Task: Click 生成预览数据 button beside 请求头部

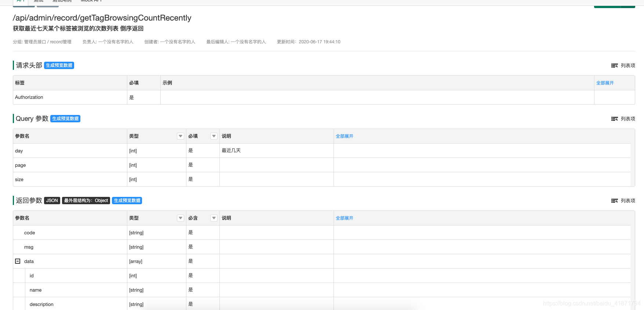Action: tap(59, 65)
